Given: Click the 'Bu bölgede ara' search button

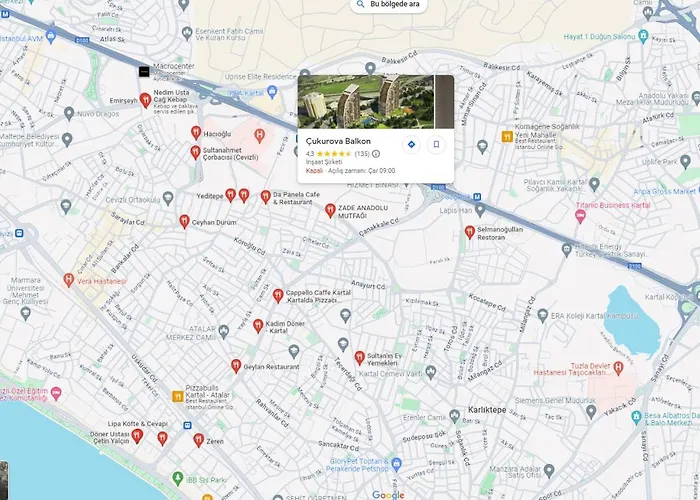Looking at the screenshot, I should tap(388, 4).
